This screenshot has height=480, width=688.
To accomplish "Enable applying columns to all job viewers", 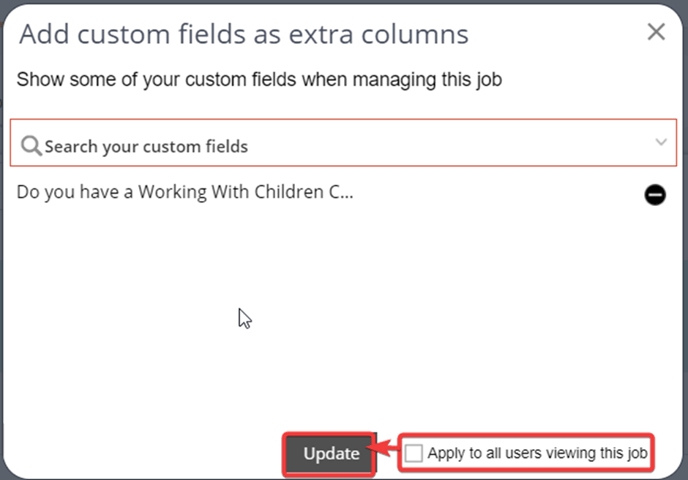I will (x=413, y=453).
